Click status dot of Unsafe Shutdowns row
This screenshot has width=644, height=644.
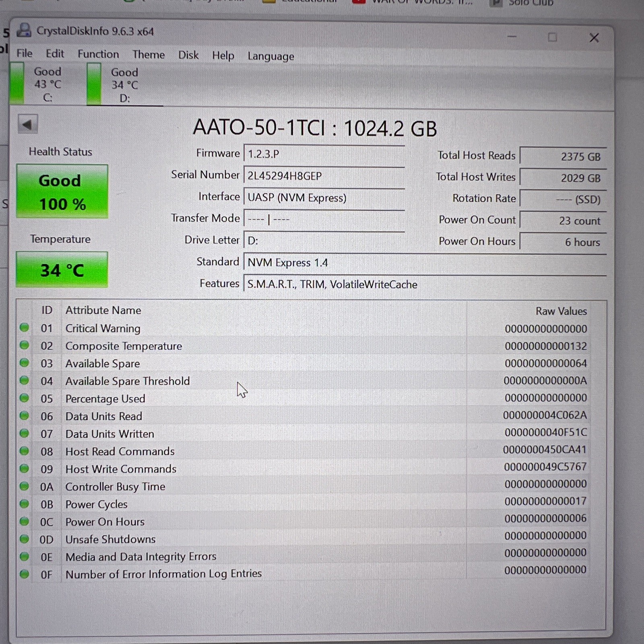click(24, 539)
